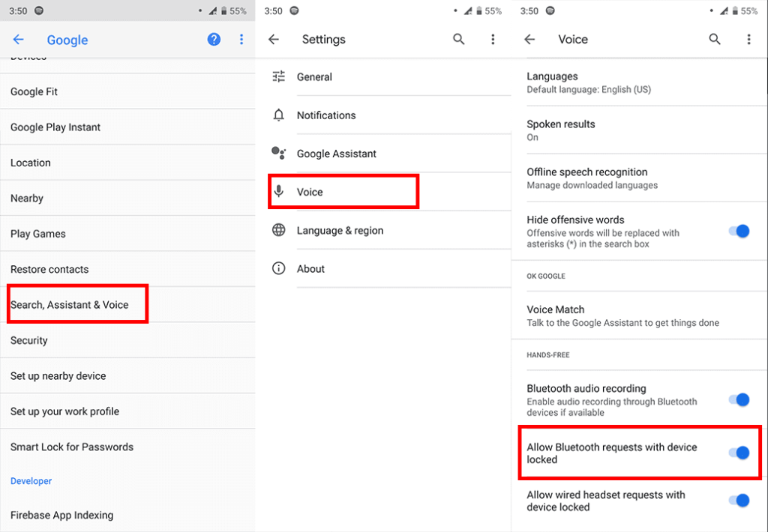The image size is (768, 532).
Task: Open Languages setting in Voice
Action: [x=640, y=82]
